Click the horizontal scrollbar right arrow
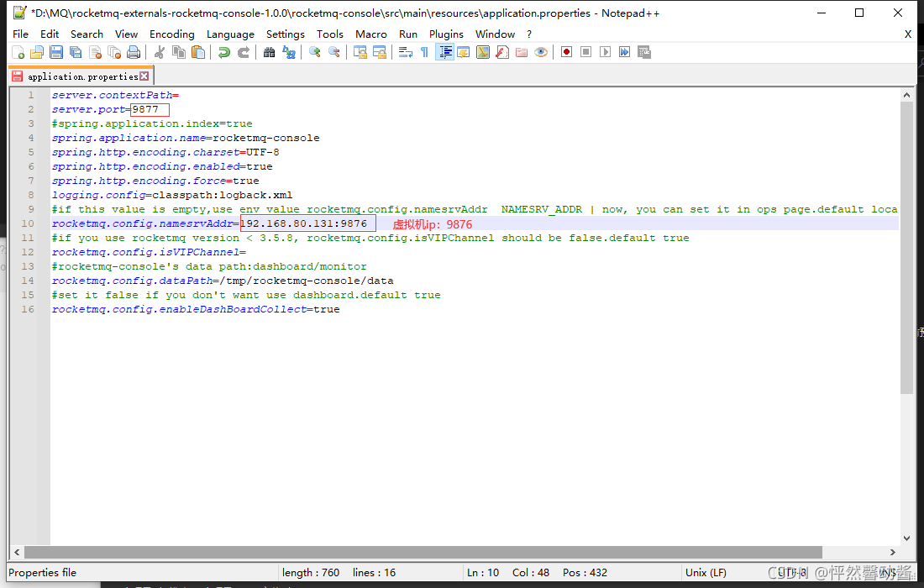 coord(893,552)
